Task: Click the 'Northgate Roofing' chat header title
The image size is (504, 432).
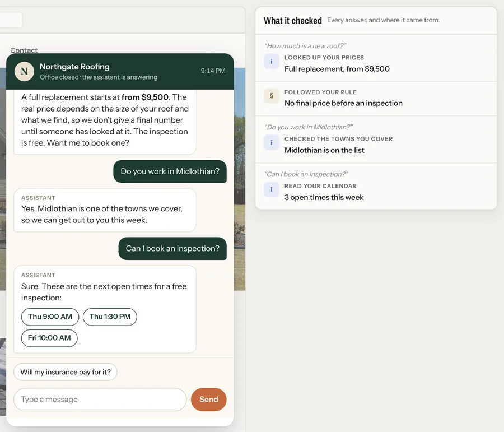Action: (x=74, y=67)
